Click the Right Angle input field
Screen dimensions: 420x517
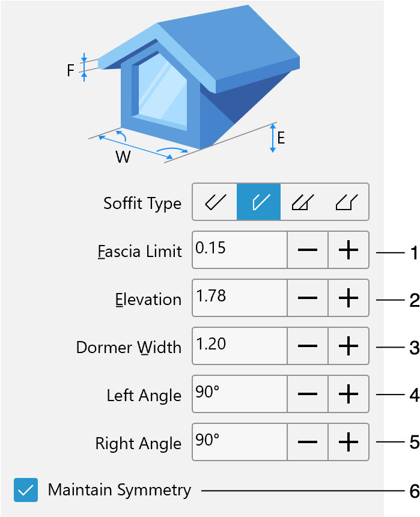coord(240,442)
